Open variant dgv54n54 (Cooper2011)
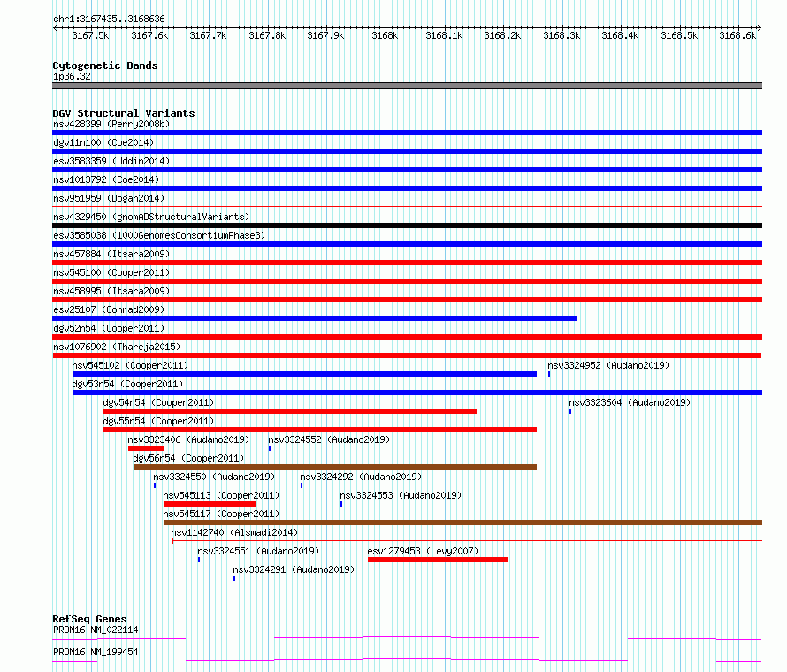 (x=158, y=402)
